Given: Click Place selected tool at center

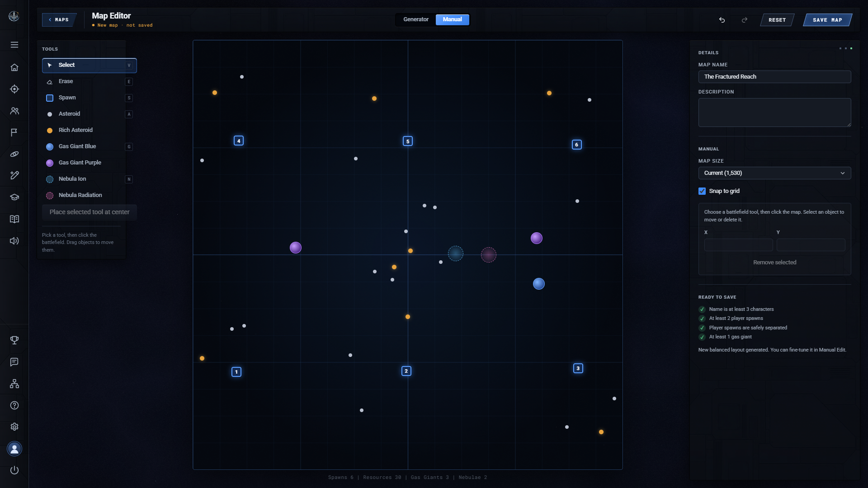Looking at the screenshot, I should pyautogui.click(x=90, y=212).
